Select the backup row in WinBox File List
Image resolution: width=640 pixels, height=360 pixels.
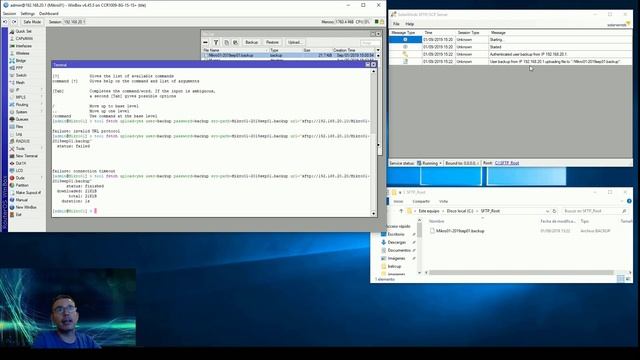(x=289, y=56)
